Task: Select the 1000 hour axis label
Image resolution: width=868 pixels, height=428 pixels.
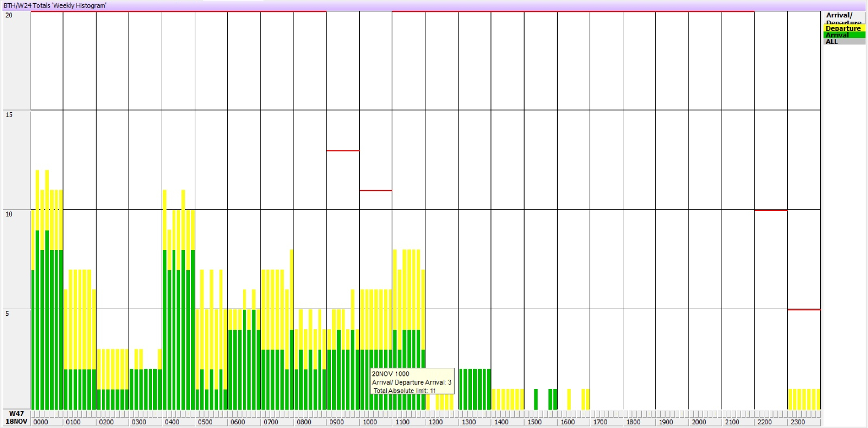Action: coord(369,422)
